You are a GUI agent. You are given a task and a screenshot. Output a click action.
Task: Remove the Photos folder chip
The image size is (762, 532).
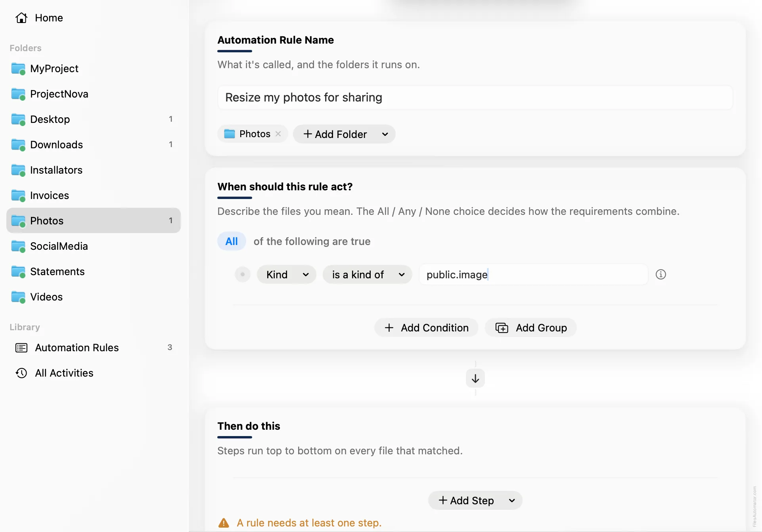point(278,134)
